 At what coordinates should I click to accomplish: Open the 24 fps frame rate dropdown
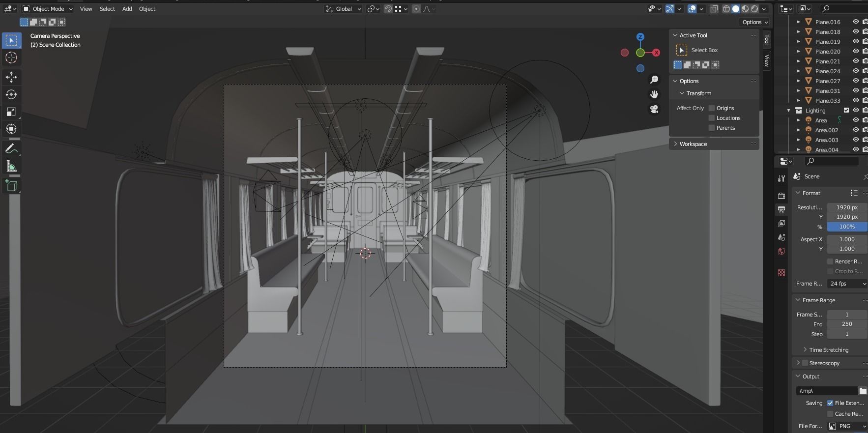[847, 284]
